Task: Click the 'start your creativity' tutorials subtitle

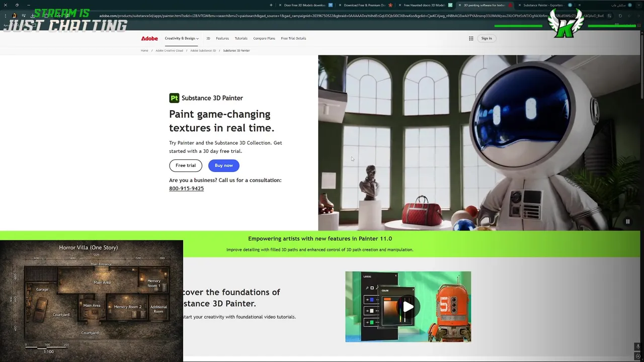Action: [239, 317]
